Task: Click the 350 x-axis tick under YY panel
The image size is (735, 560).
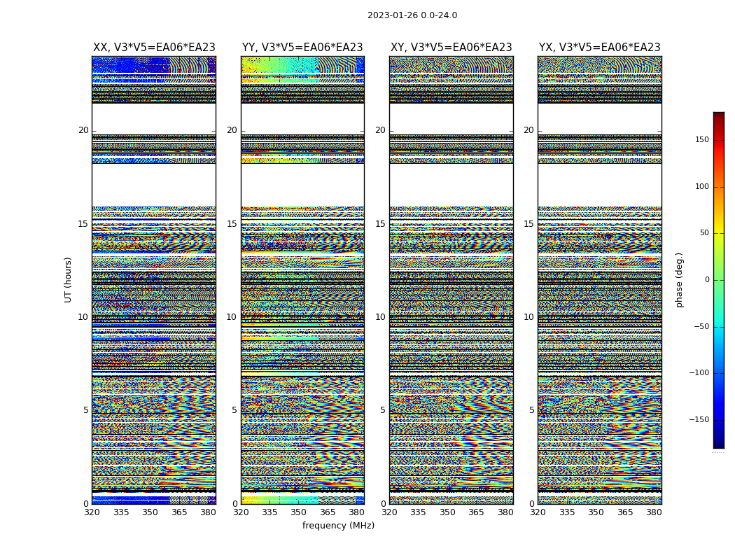Action: 299,512
